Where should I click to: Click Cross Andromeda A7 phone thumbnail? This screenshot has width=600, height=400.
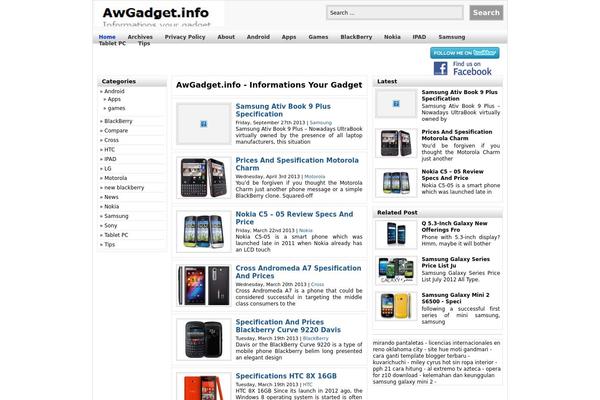tap(204, 286)
